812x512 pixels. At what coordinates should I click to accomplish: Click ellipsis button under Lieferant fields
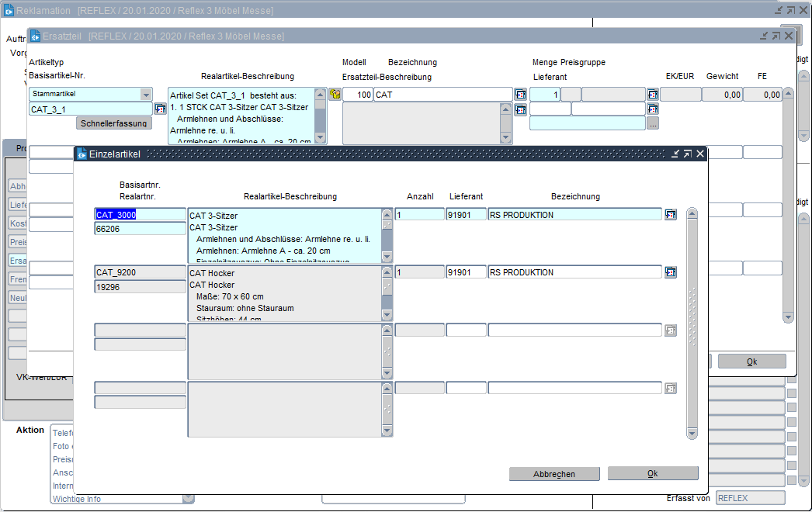pos(653,123)
